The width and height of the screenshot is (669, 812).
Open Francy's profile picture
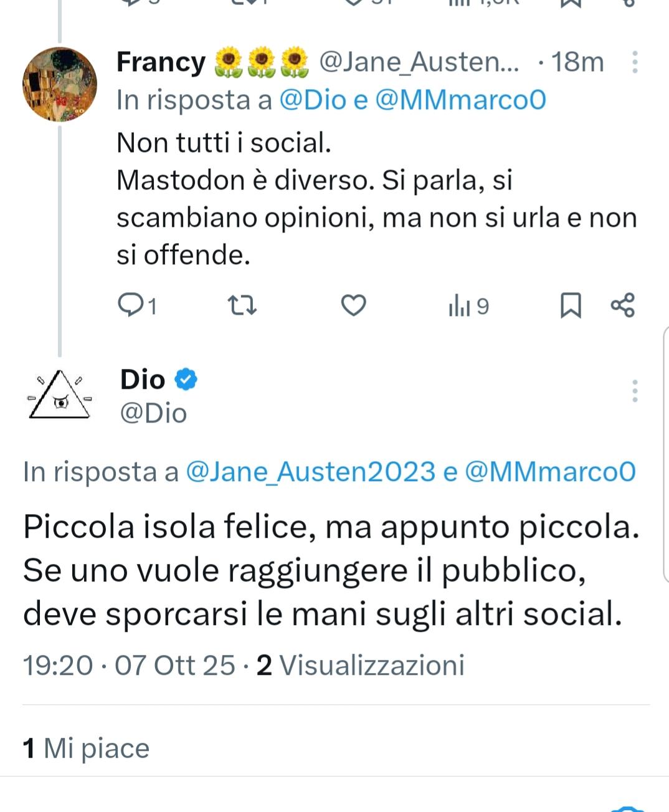pyautogui.click(x=60, y=84)
